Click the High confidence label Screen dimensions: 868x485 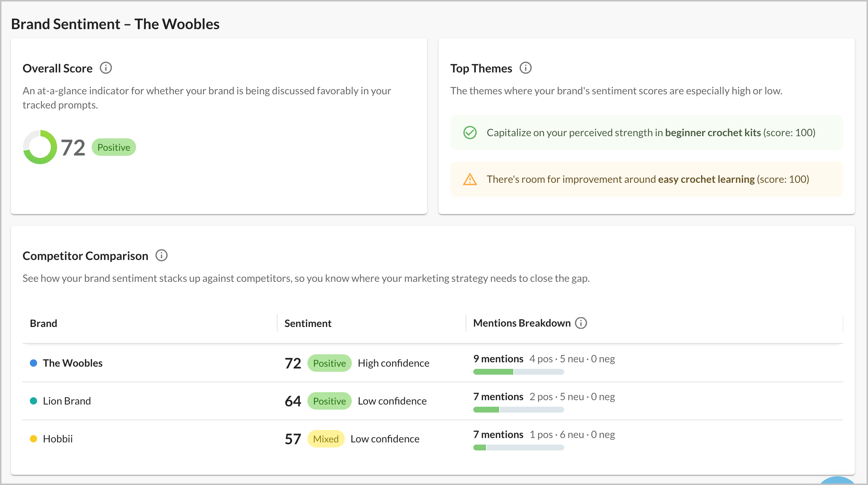point(394,363)
